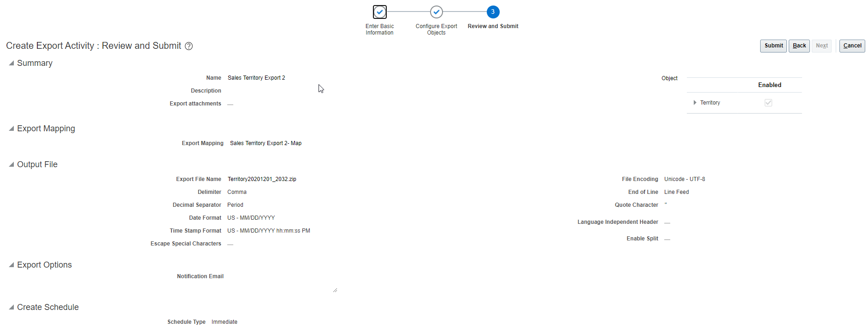This screenshot has width=868, height=333.
Task: Select the name value 'Sales Territory Export 2'
Action: click(256, 78)
